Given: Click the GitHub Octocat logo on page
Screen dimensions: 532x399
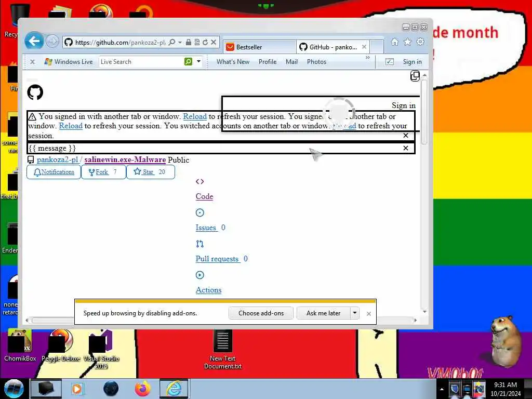Looking at the screenshot, I should click(x=35, y=92).
